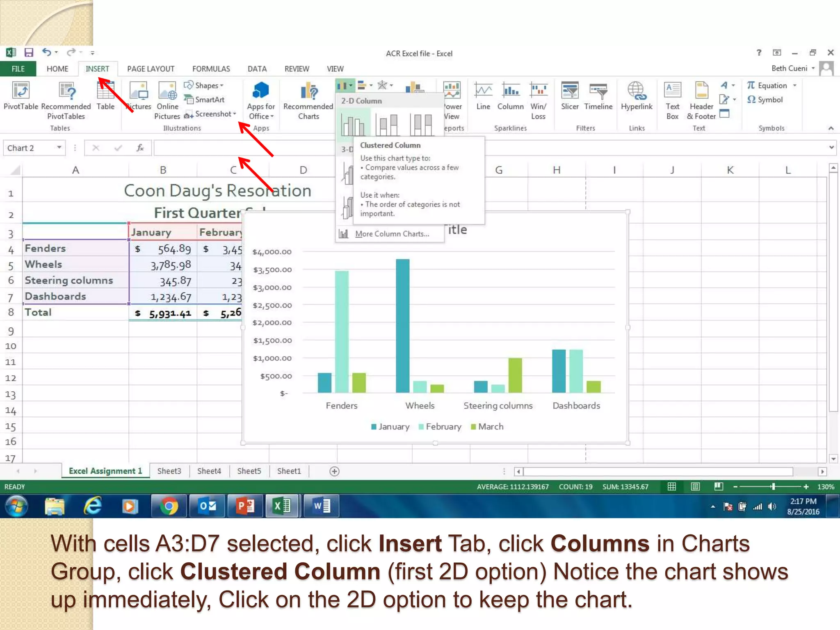This screenshot has width=840, height=630.
Task: Click the zoom slider handle
Action: coord(773,486)
